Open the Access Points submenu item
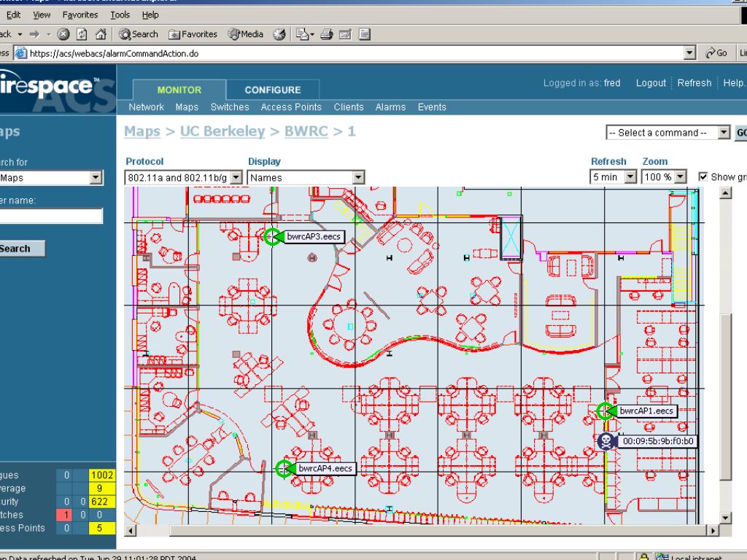Viewport: 747px width, 560px height. coord(291,107)
